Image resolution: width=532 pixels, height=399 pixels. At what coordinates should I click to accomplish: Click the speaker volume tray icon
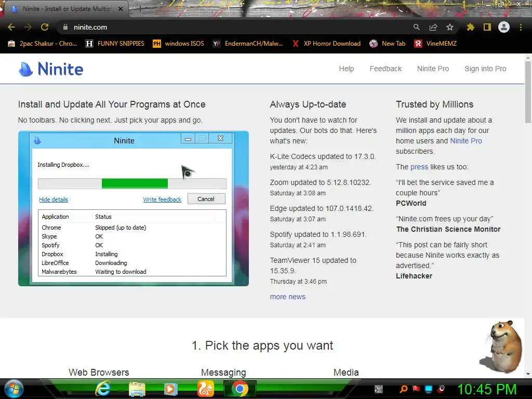442,389
